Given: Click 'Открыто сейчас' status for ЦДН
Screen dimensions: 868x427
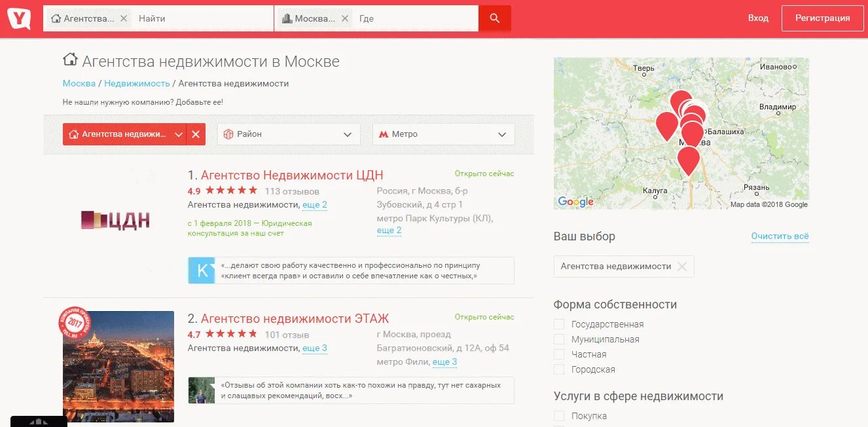Looking at the screenshot, I should click(x=484, y=174).
